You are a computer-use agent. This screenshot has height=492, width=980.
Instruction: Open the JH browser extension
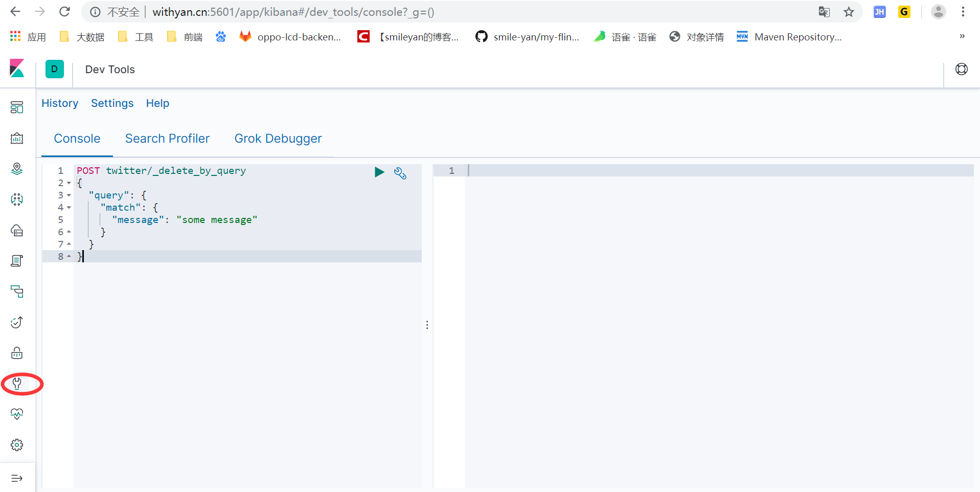tap(879, 12)
